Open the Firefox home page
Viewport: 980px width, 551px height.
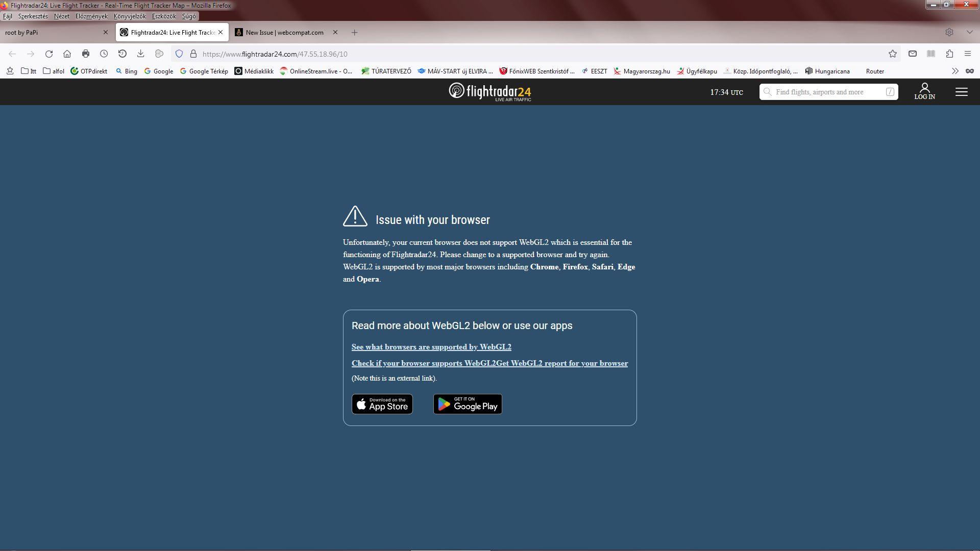click(x=67, y=54)
